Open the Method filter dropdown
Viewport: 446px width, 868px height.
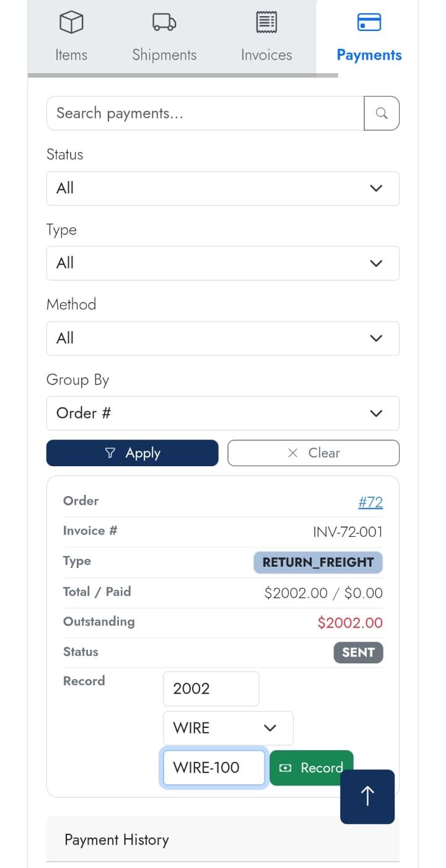coord(223,338)
